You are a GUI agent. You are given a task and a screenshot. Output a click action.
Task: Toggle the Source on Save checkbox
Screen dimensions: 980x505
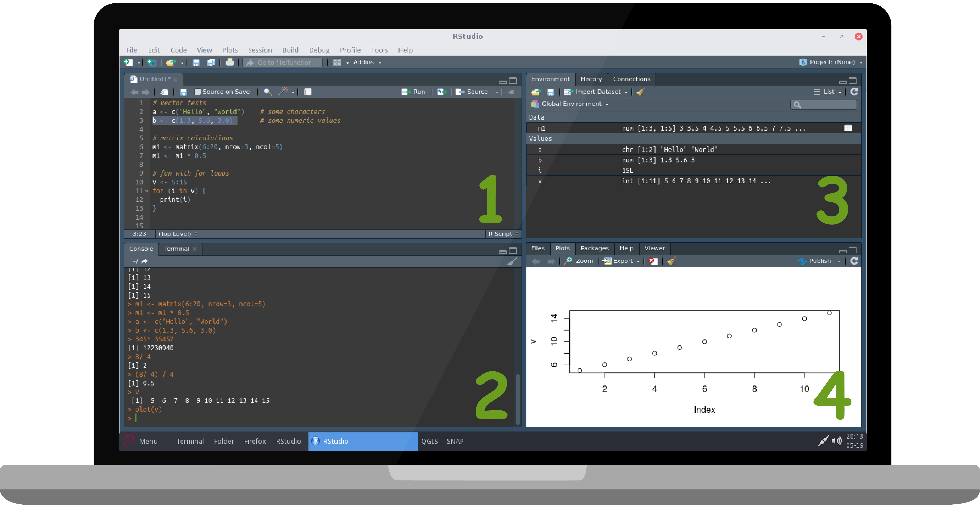coord(197,92)
